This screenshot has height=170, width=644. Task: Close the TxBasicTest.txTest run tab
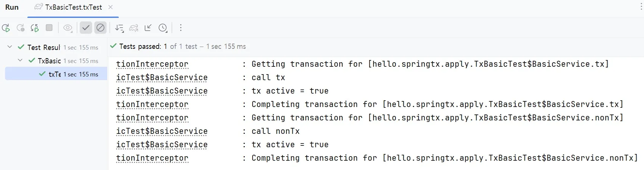tap(110, 7)
